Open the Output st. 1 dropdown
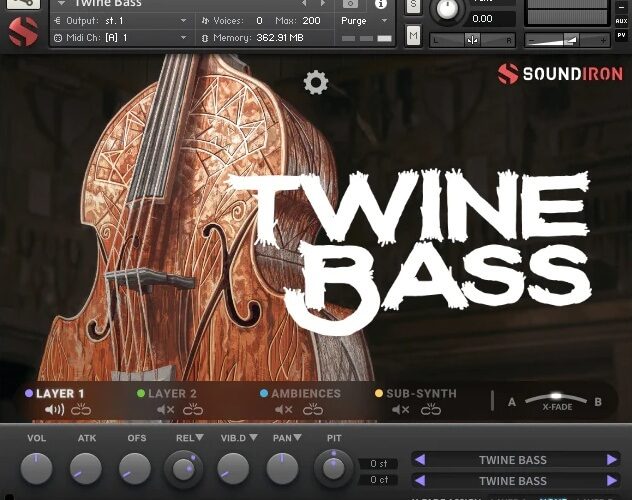Image resolution: width=632 pixels, height=500 pixels. click(x=184, y=21)
